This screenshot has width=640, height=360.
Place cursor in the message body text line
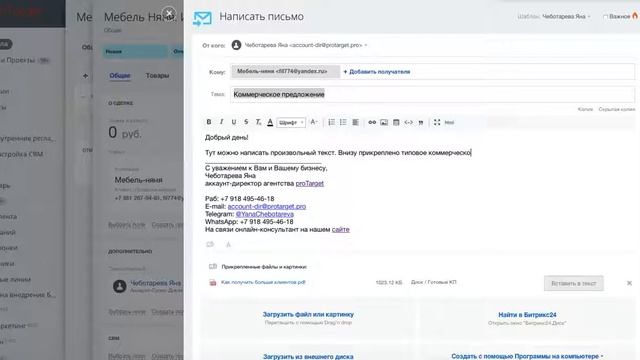click(x=338, y=153)
